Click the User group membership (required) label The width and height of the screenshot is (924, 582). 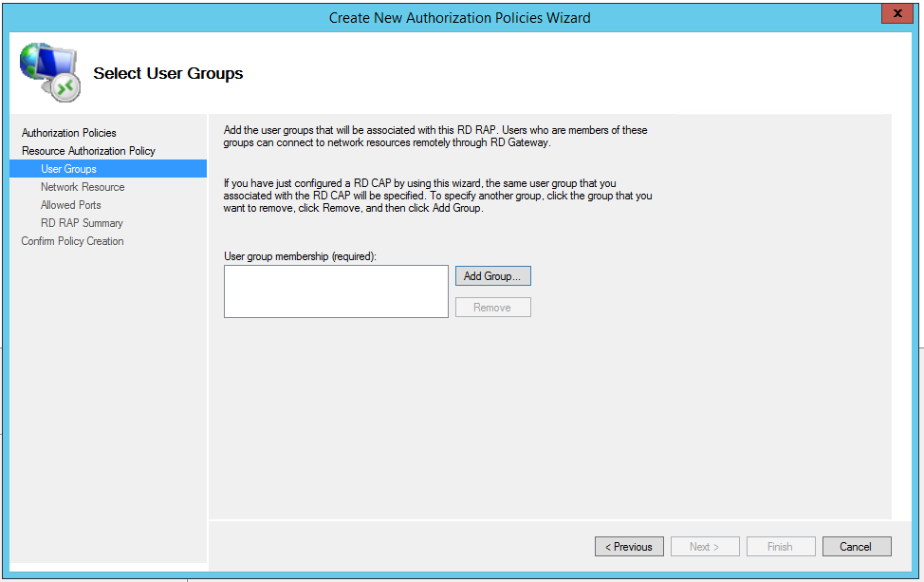pyautogui.click(x=300, y=256)
